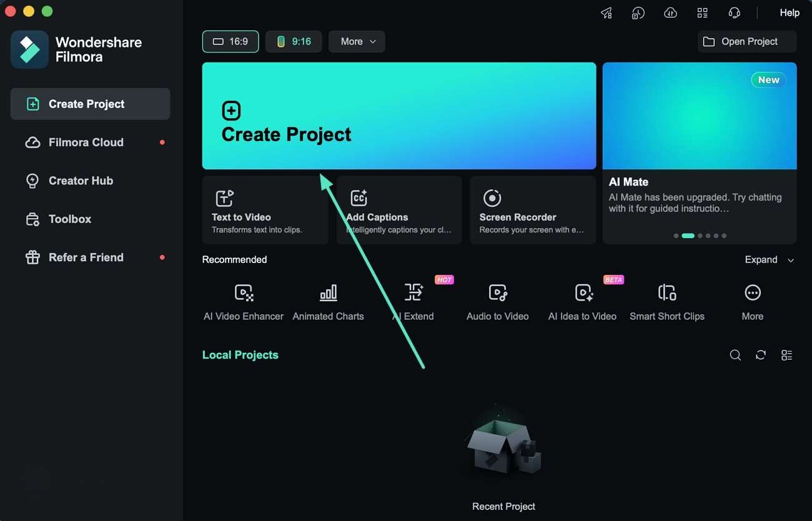Open the cloud download icon in the top bar
Viewport: 812px width, 521px height.
point(670,13)
